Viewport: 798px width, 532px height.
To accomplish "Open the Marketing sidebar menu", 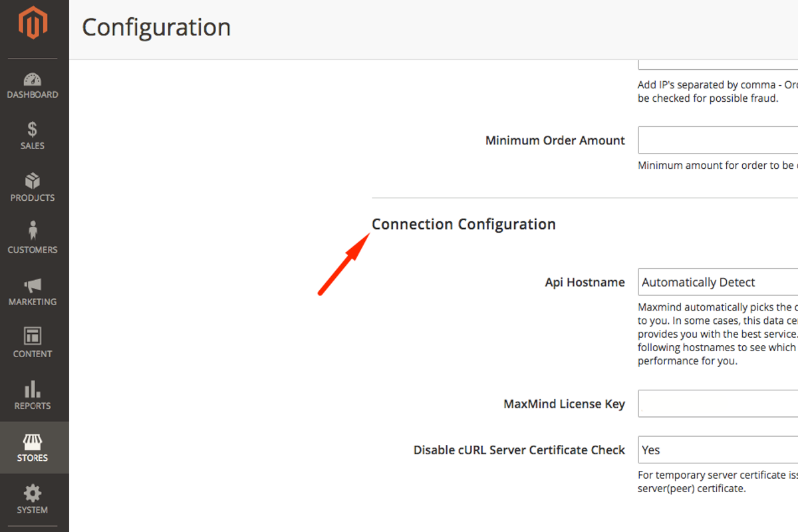I will (x=33, y=291).
